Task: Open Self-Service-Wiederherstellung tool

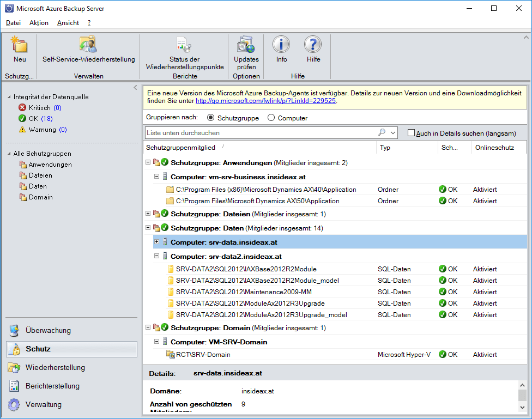Action: pos(88,45)
